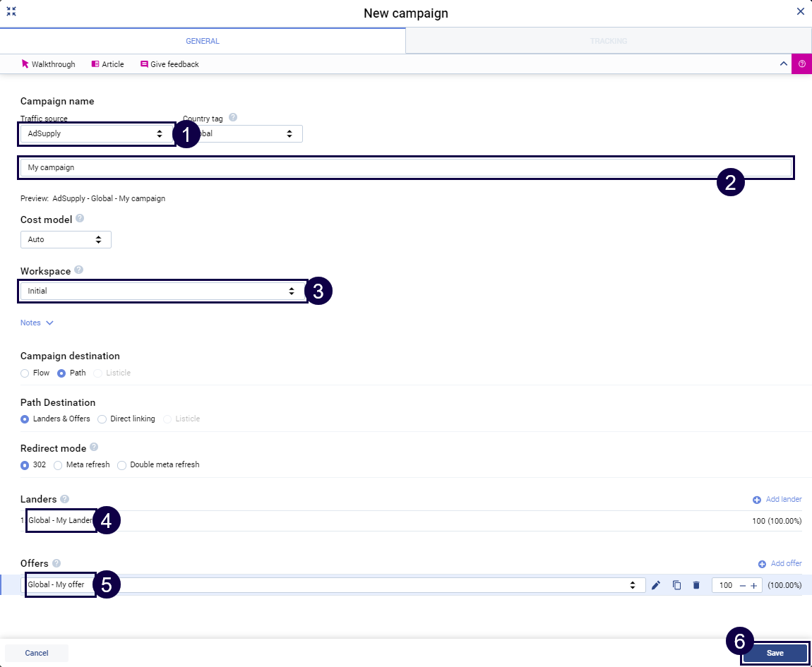This screenshot has height=667, width=812.
Task: Start the Walkthrough via its cursor icon
Action: click(x=23, y=64)
